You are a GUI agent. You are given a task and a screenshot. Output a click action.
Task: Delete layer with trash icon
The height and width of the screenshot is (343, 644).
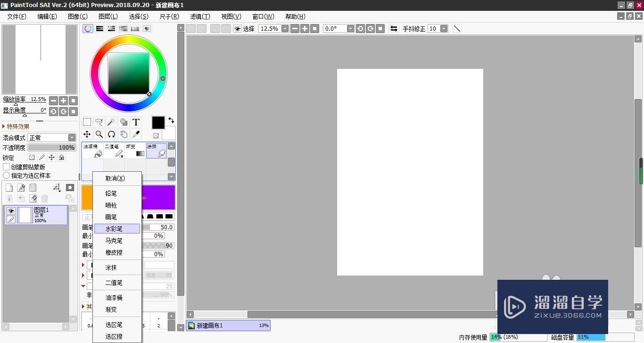coord(44,199)
